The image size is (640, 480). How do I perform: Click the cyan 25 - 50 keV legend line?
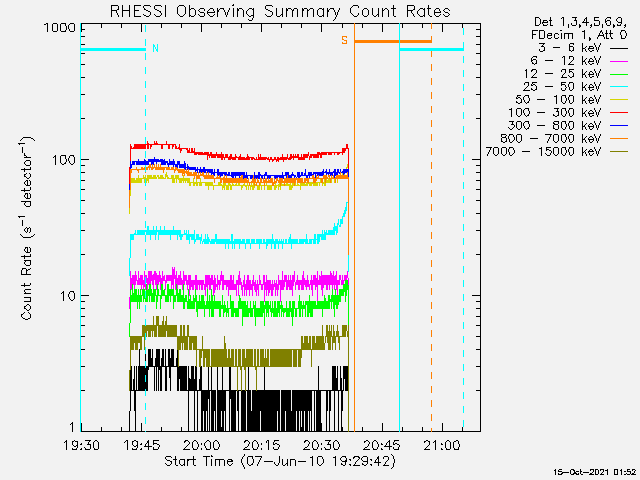coord(618,87)
